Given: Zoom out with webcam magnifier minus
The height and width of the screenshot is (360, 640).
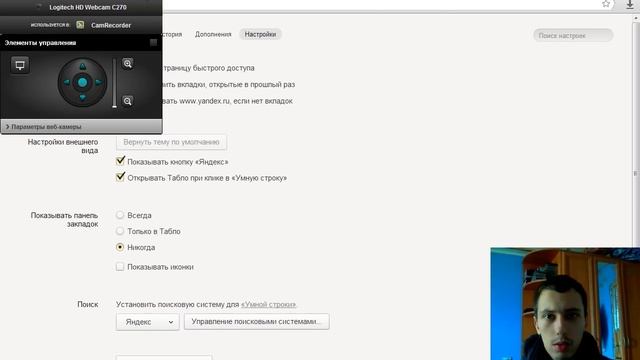Looking at the screenshot, I should [x=127, y=101].
